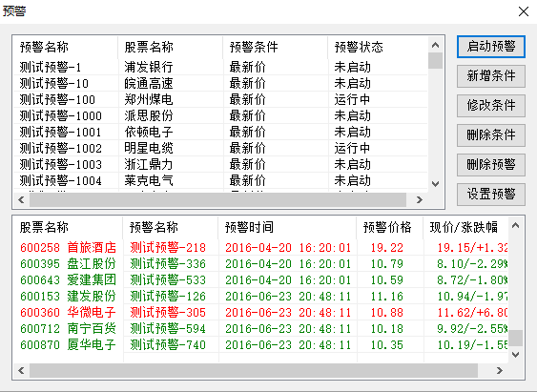
Task: Click the 新增条件 button
Action: [491, 76]
